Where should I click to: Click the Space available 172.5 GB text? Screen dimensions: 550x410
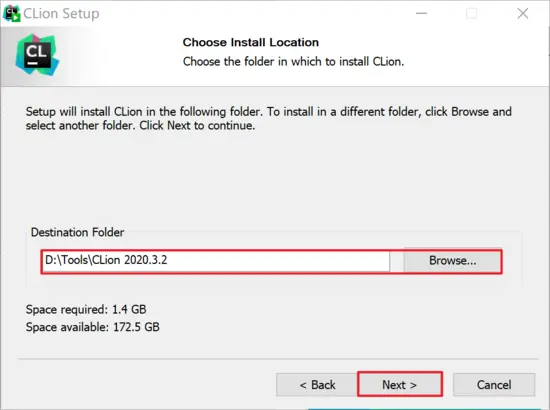93,327
